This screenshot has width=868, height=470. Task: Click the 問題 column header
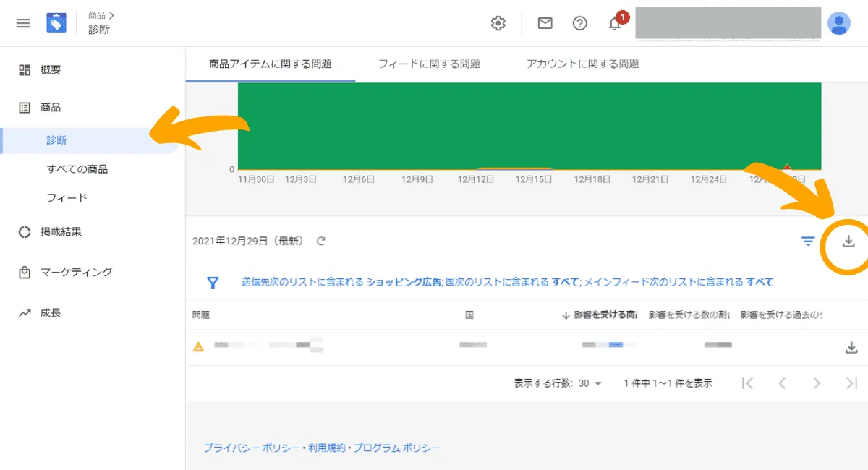tap(201, 315)
